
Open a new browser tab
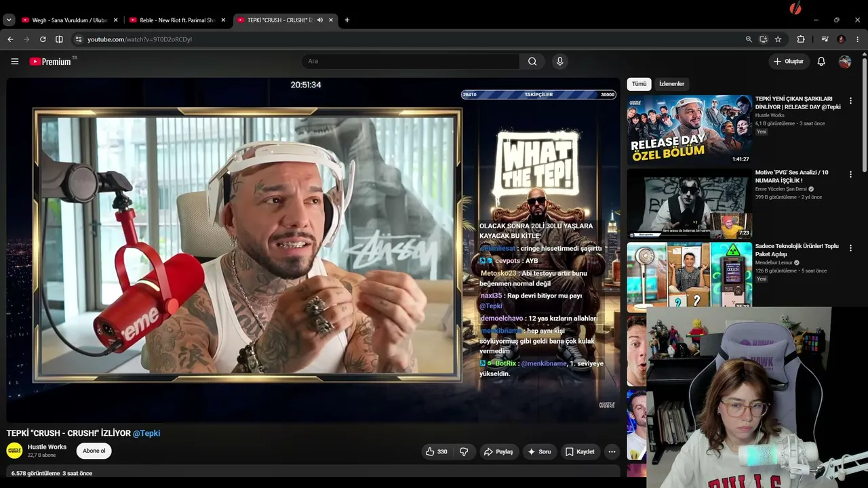[x=347, y=20]
